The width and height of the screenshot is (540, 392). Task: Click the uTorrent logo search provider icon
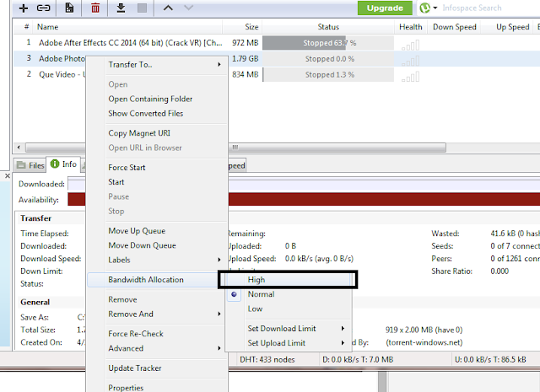(x=425, y=8)
